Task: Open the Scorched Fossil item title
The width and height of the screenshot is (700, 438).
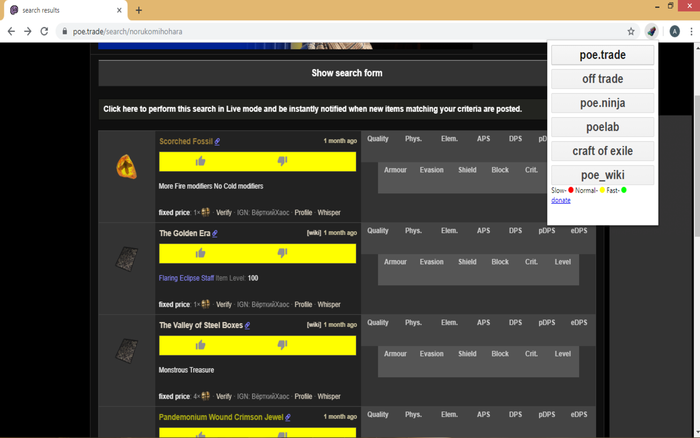Action: pos(186,142)
